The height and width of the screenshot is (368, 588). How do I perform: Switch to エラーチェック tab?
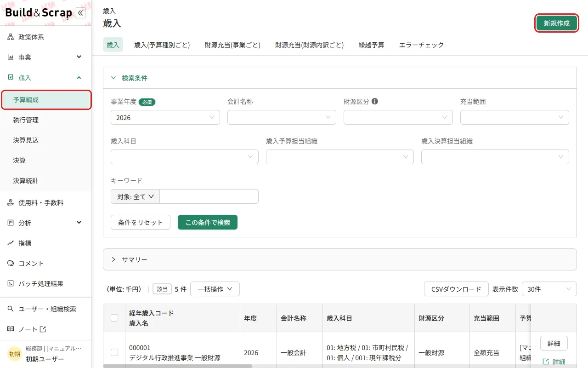(422, 45)
